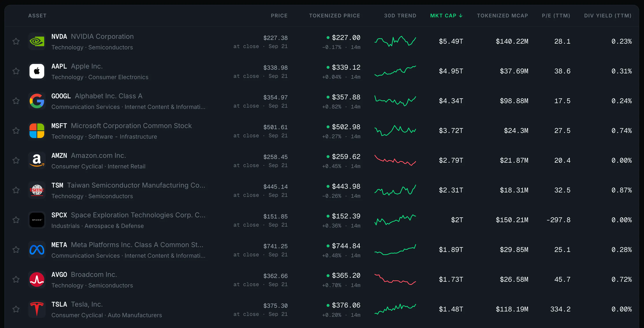Click META market cap $1.89T
Image resolution: width=644 pixels, height=328 pixels.
point(451,250)
